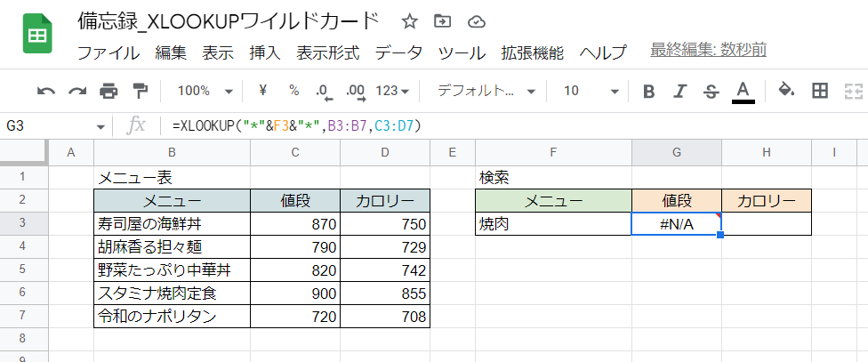The width and height of the screenshot is (868, 362).
Task: Open the 挿入 menu
Action: (265, 52)
